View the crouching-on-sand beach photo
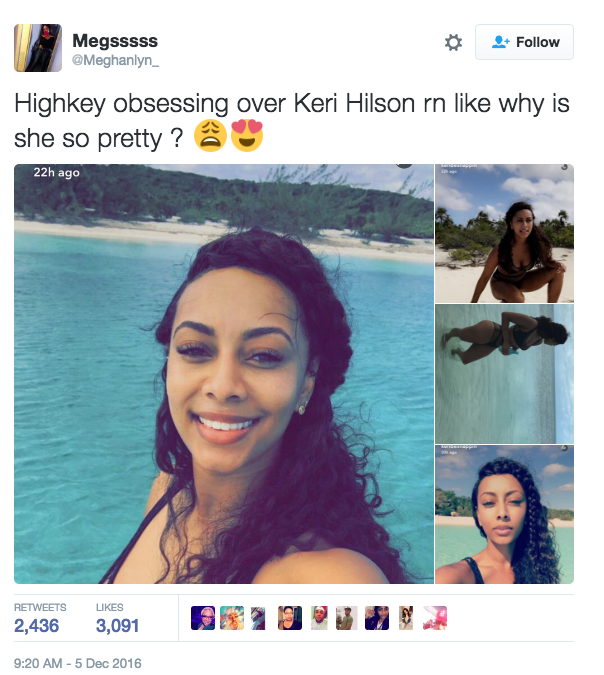 coord(504,233)
